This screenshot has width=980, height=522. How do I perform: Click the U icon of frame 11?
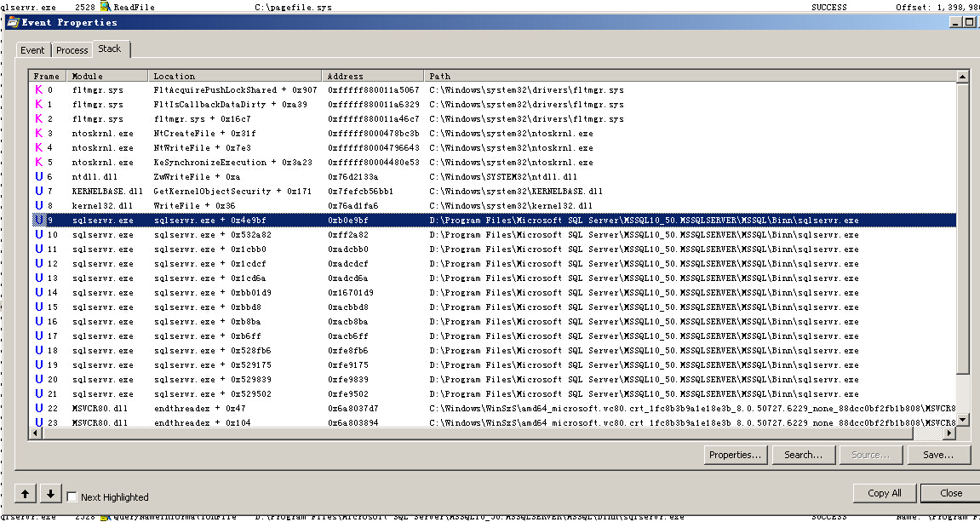pos(39,249)
